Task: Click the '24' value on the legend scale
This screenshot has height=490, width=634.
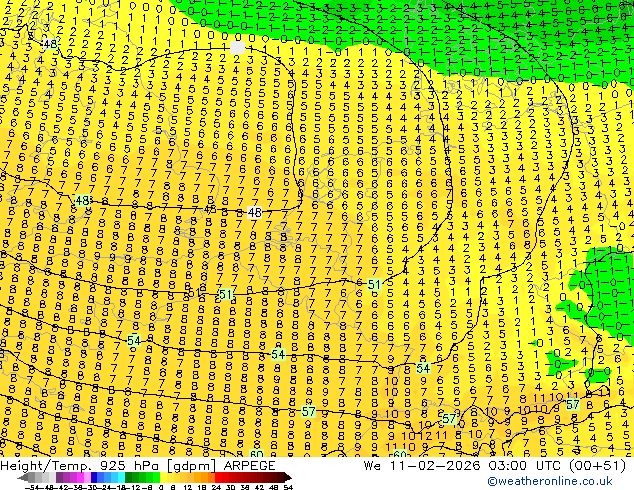Action: 216,487
